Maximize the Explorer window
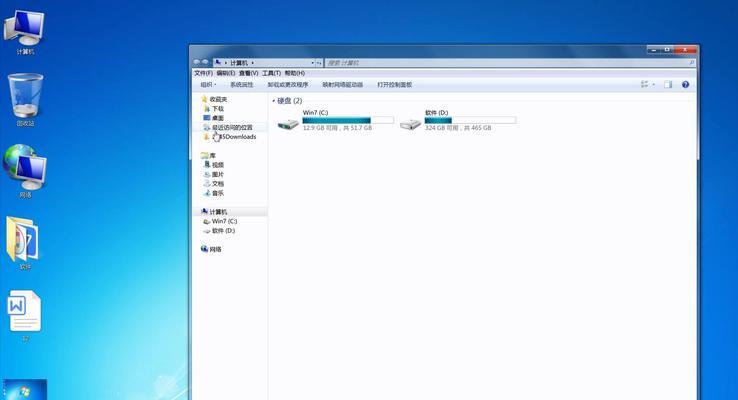This screenshot has height=400, width=738. (667, 49)
